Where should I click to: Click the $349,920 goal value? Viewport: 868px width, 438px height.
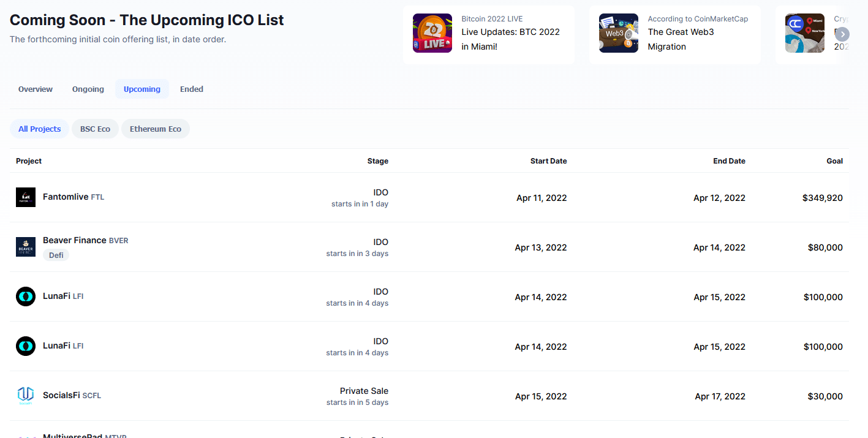823,198
